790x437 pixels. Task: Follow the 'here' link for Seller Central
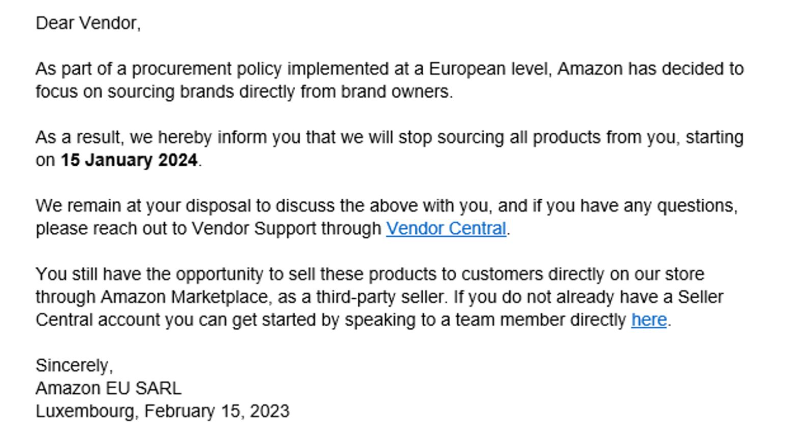649,320
